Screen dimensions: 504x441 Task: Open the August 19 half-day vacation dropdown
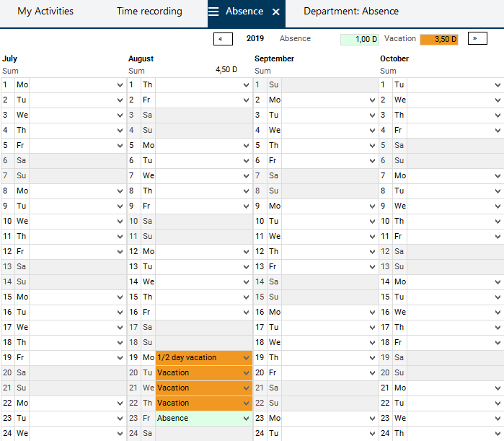247,358
